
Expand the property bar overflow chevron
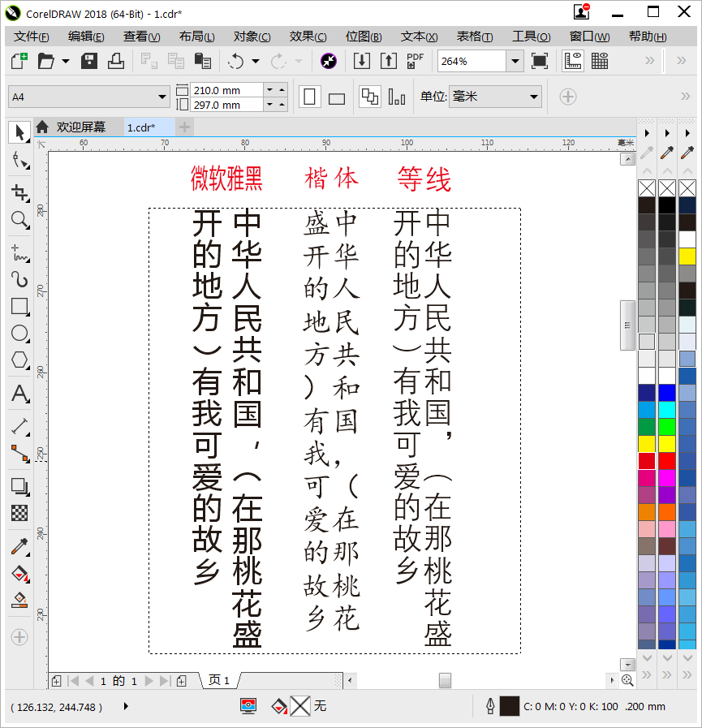click(685, 96)
